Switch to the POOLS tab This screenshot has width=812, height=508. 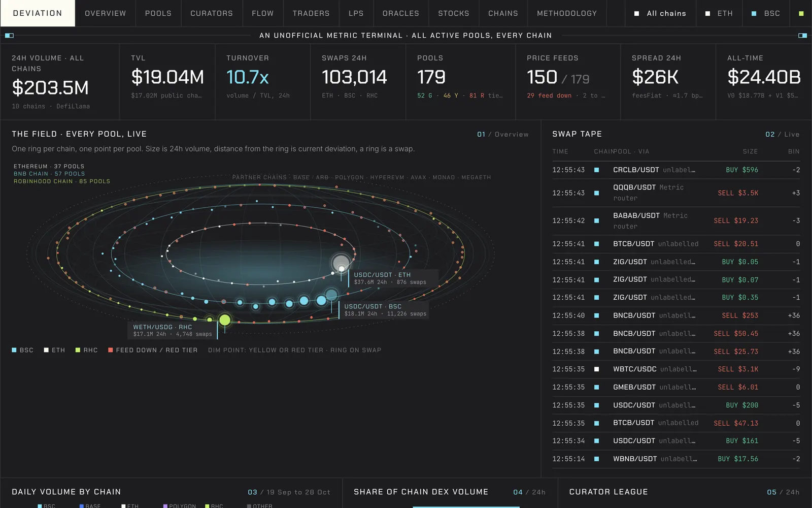tap(158, 13)
